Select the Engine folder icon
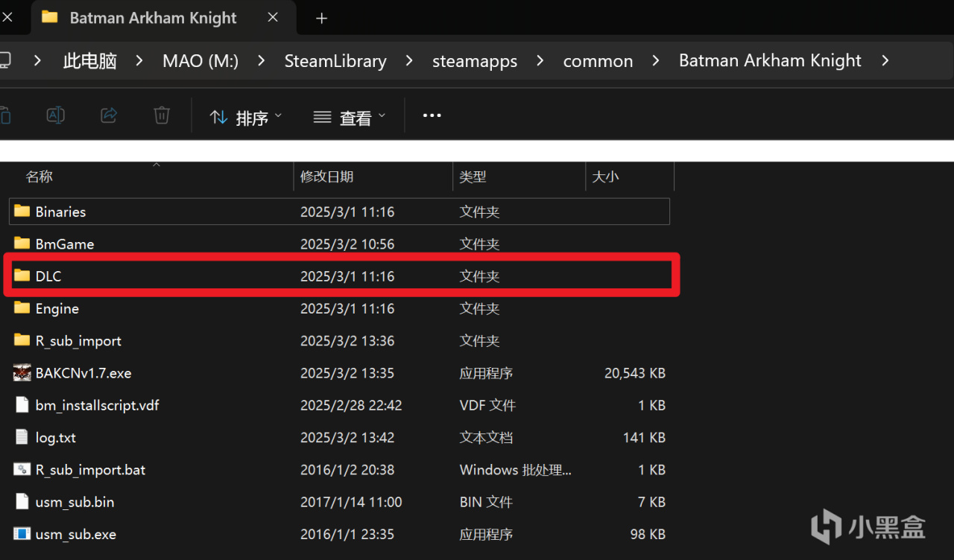This screenshot has height=560, width=954. (22, 308)
